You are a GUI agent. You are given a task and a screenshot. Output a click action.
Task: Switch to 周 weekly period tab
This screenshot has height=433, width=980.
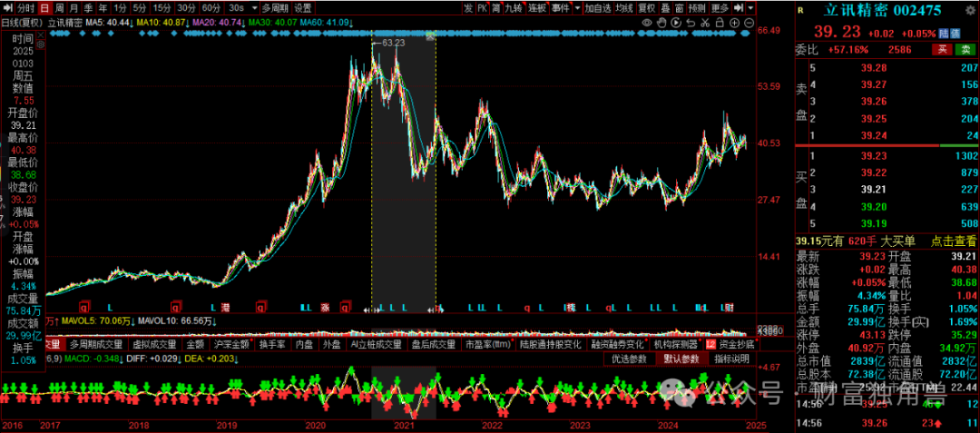click(x=59, y=7)
